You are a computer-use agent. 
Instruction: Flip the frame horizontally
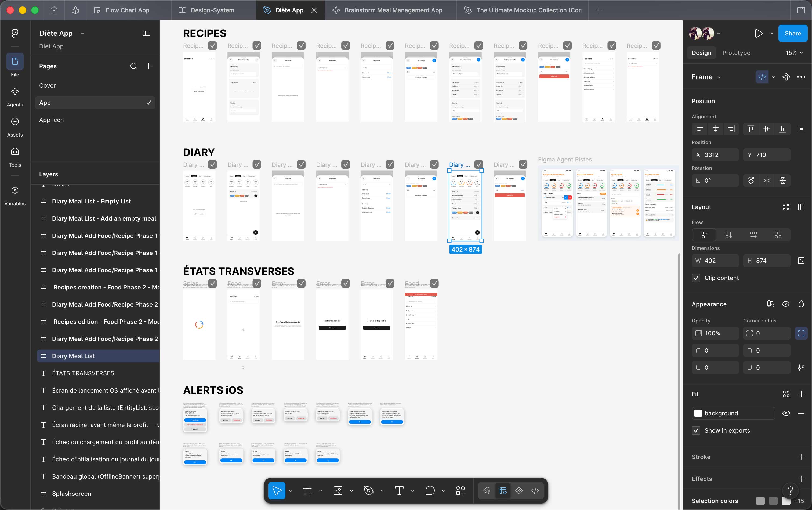coord(767,181)
